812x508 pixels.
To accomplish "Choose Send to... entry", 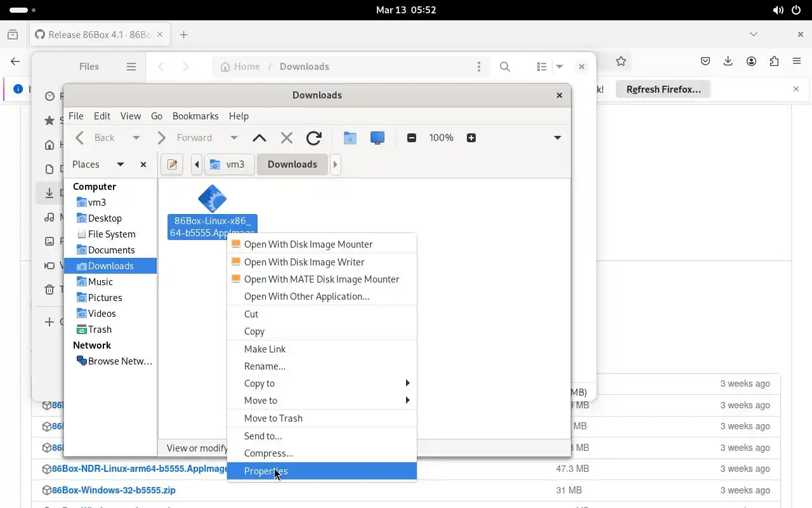I will [322, 436].
